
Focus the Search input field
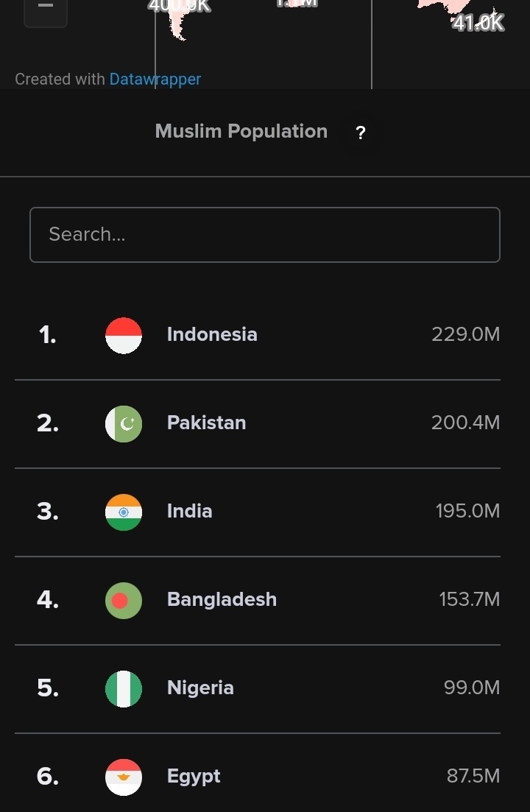coord(265,235)
